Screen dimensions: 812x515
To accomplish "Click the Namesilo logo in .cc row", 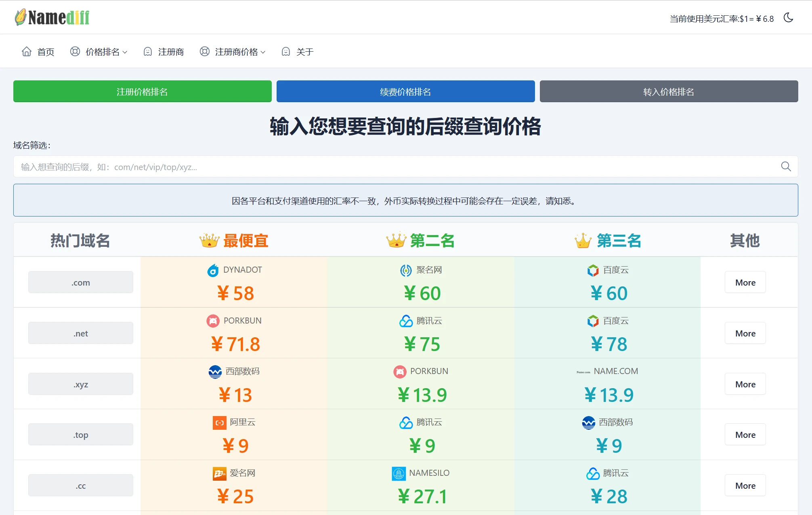I will [x=399, y=473].
